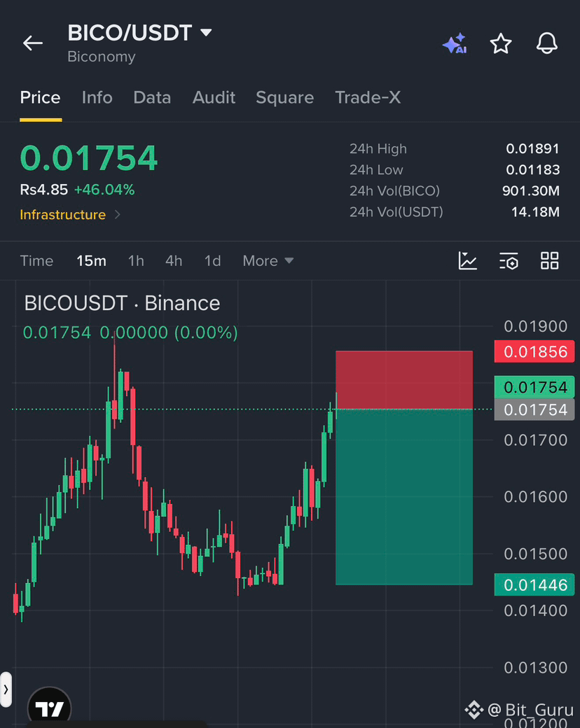Viewport: 580px width, 728px height.
Task: Click the Rs4.85 local price
Action: coord(43,190)
